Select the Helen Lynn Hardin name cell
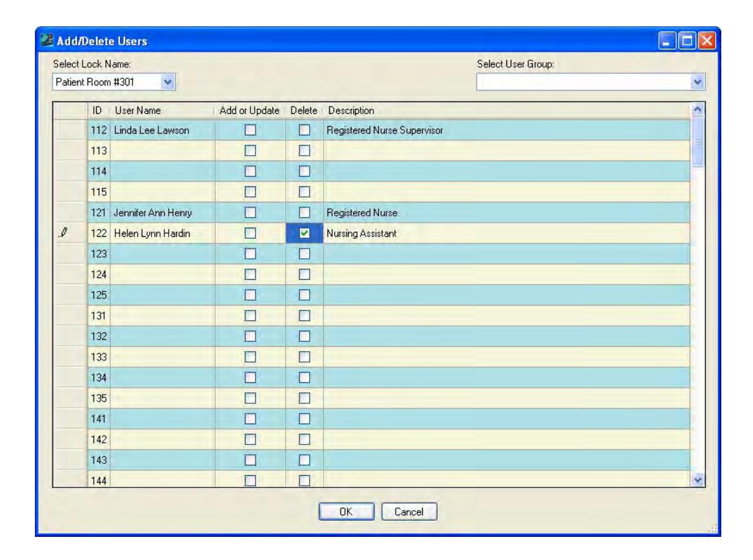The width and height of the screenshot is (753, 560). (162, 233)
